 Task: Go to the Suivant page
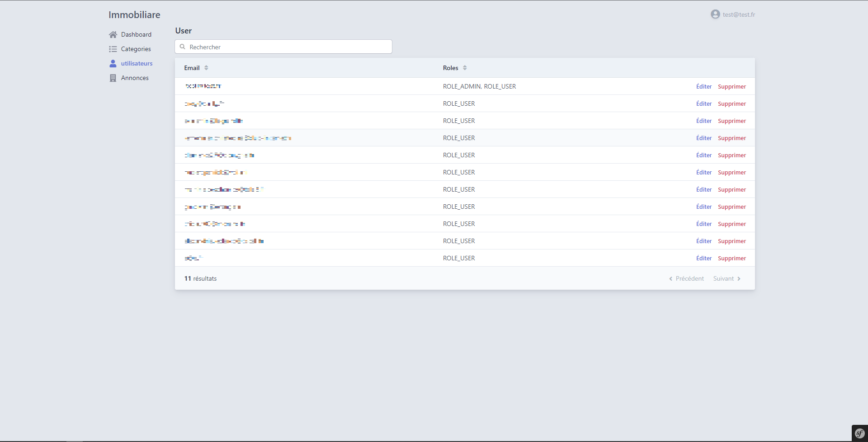(726, 279)
